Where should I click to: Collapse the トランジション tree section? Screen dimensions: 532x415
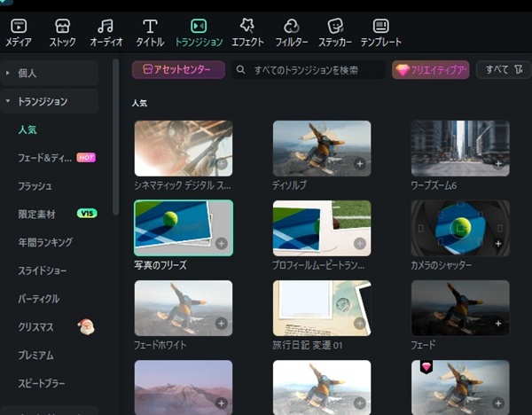pos(8,101)
